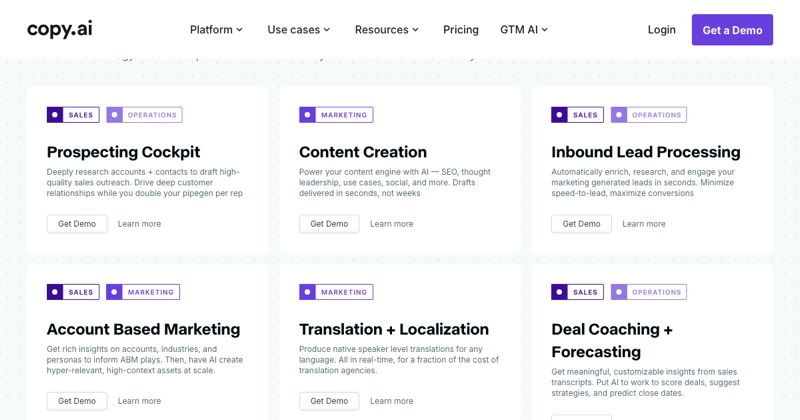Screen dimensions: 800x420
Task: Learn more about Account Based Marketing
Action: coord(139,401)
